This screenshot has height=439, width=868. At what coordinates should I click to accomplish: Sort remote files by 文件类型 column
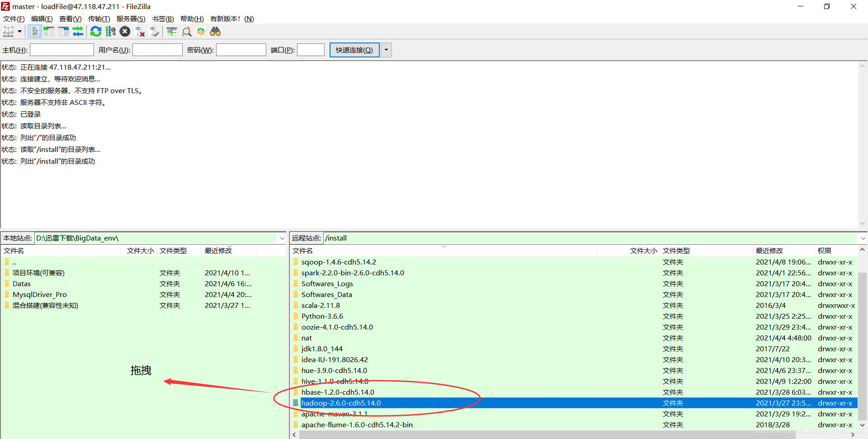(x=706, y=250)
